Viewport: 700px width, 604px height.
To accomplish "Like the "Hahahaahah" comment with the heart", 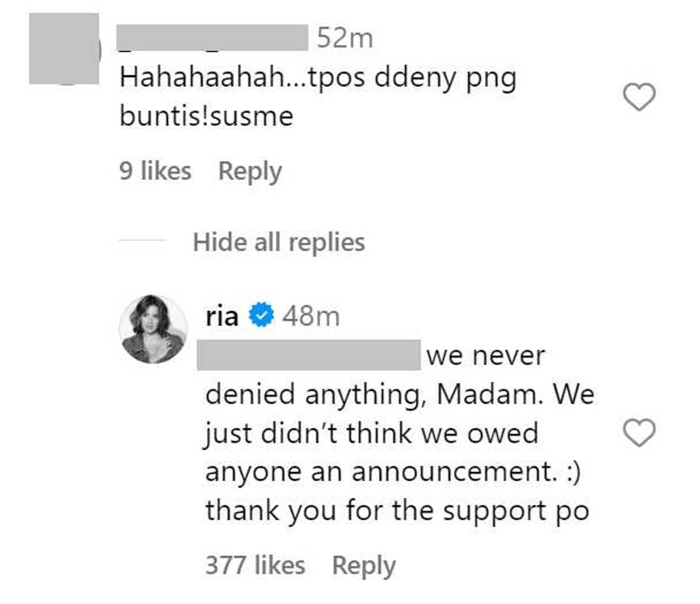I will tap(639, 98).
